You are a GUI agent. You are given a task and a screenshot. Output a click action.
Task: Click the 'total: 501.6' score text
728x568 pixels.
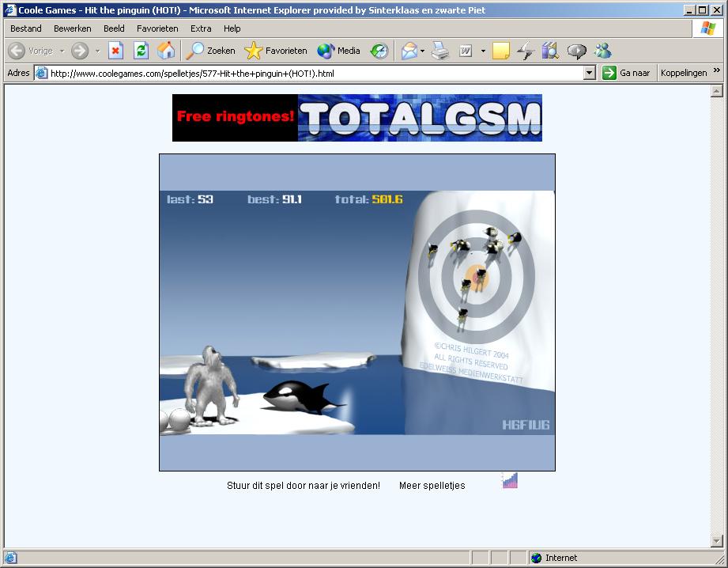pyautogui.click(x=368, y=199)
